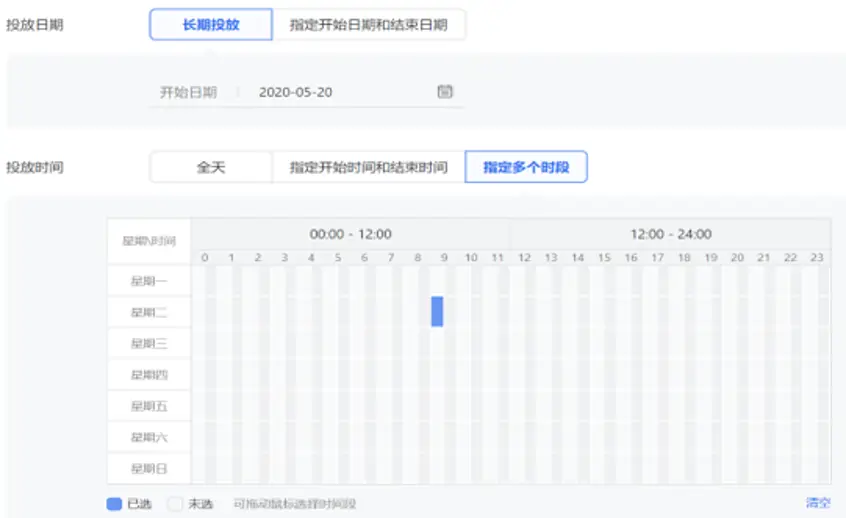Click 清空 to clear selected slots

[x=818, y=503]
